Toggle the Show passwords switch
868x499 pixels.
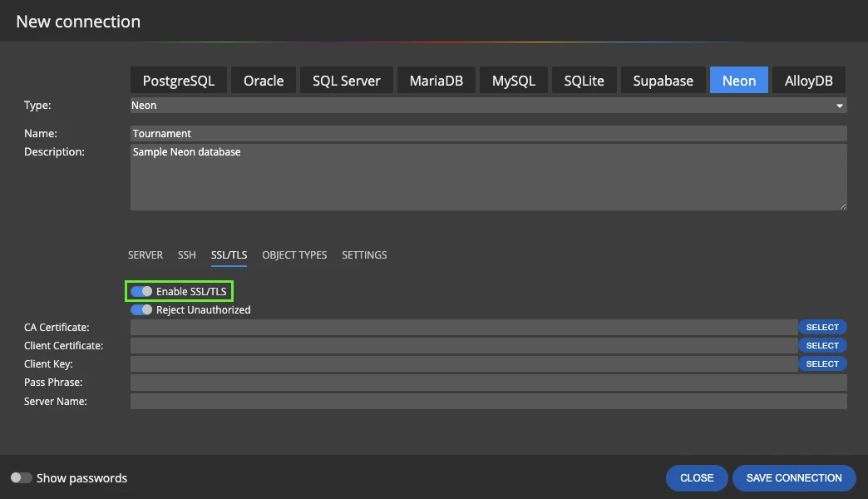[x=21, y=477]
